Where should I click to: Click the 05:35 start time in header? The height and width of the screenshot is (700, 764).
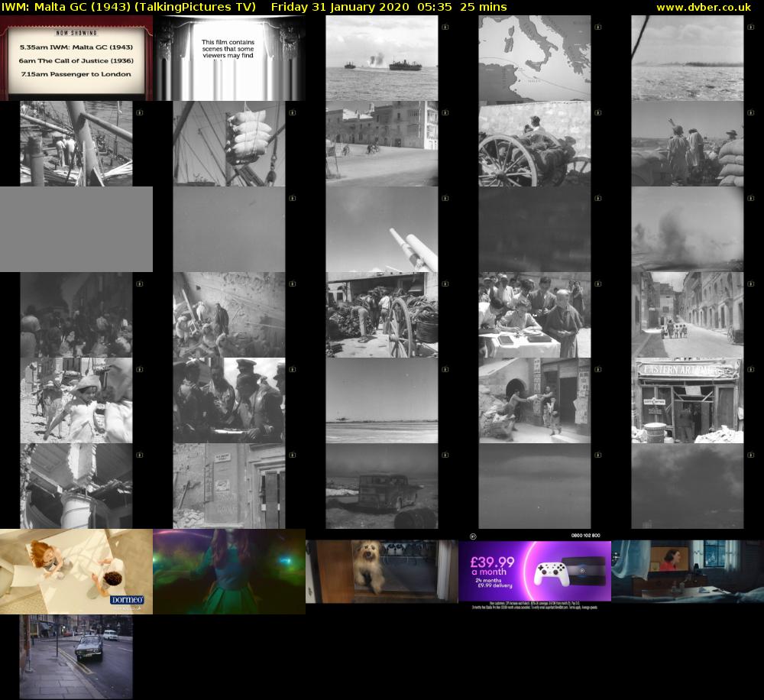click(435, 7)
